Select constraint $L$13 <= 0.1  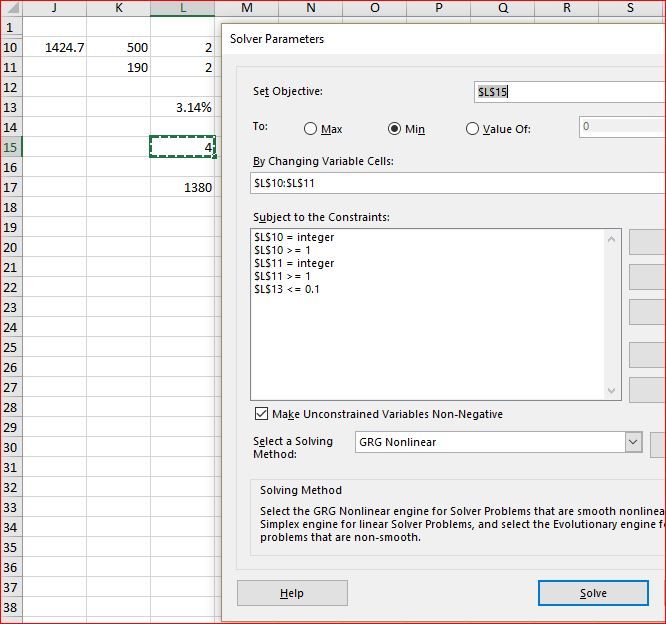click(287, 289)
